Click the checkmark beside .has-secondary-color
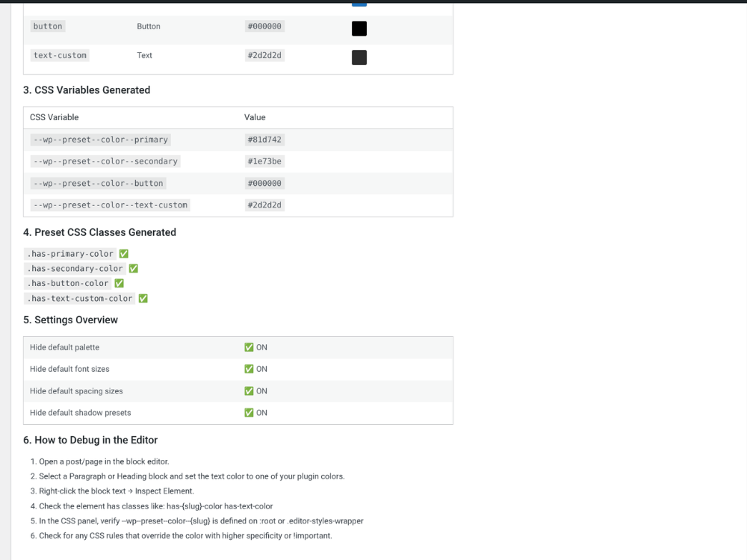Viewport: 747px width, 560px height. tap(134, 269)
